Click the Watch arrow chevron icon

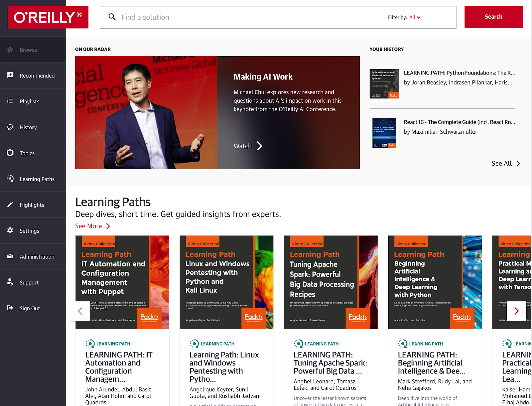click(260, 146)
